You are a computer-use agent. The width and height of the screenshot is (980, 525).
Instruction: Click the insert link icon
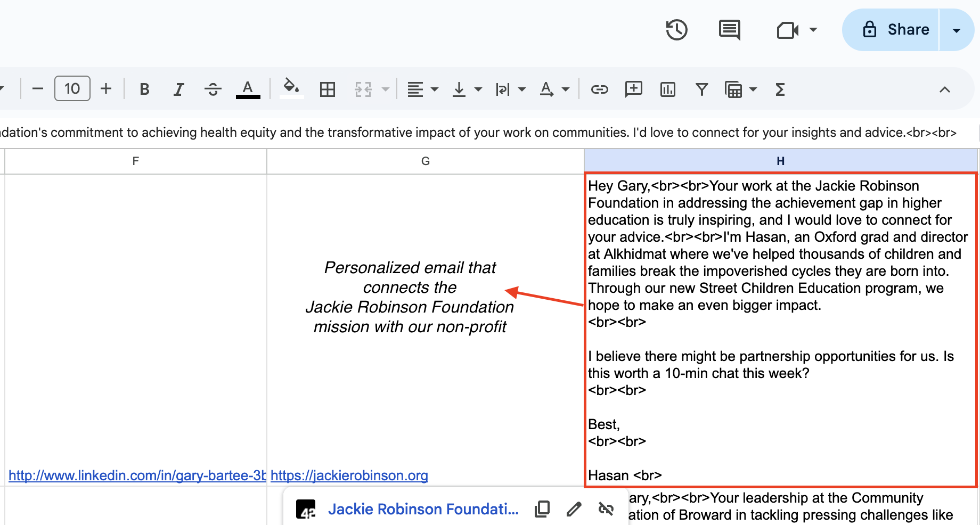click(600, 89)
